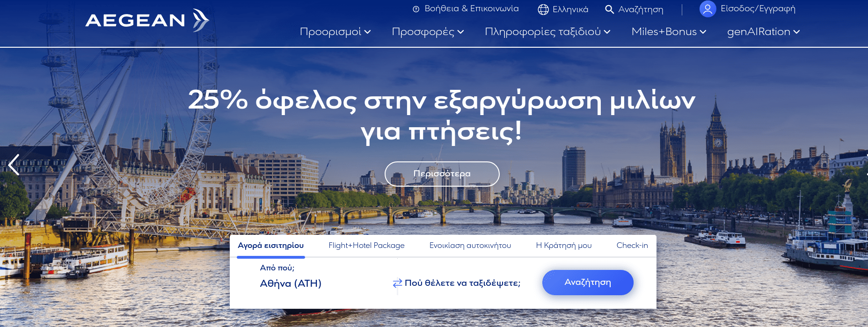
Task: Click the globe language icon
Action: click(x=543, y=9)
